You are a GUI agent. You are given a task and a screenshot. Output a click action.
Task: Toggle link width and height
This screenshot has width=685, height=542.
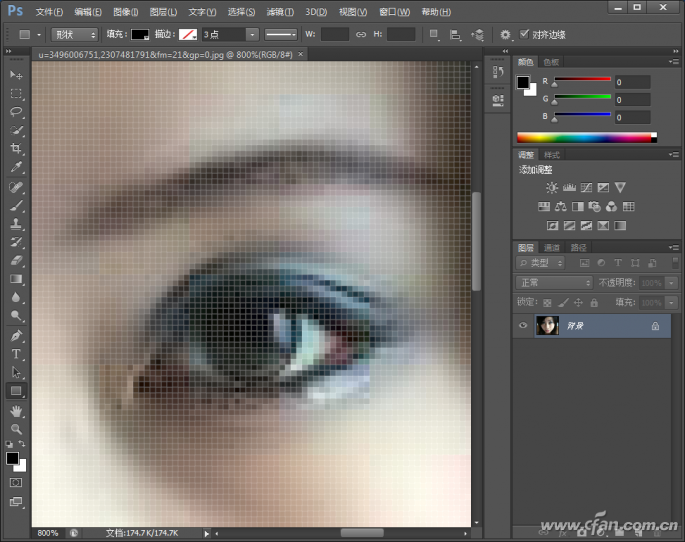[361, 35]
